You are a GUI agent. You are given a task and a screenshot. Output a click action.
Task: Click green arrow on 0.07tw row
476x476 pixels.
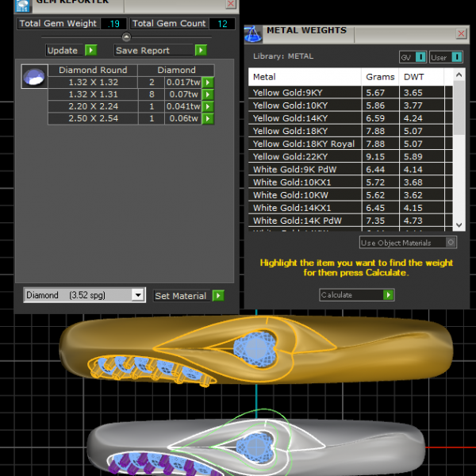(x=208, y=94)
